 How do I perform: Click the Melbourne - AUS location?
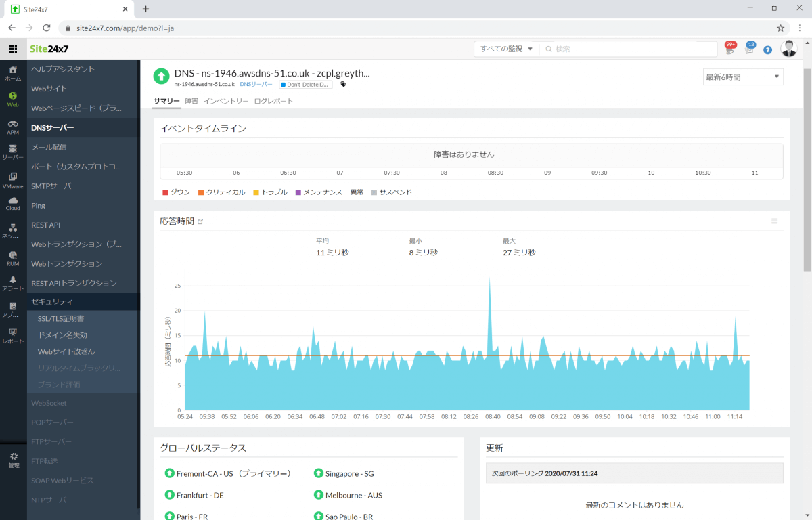353,495
